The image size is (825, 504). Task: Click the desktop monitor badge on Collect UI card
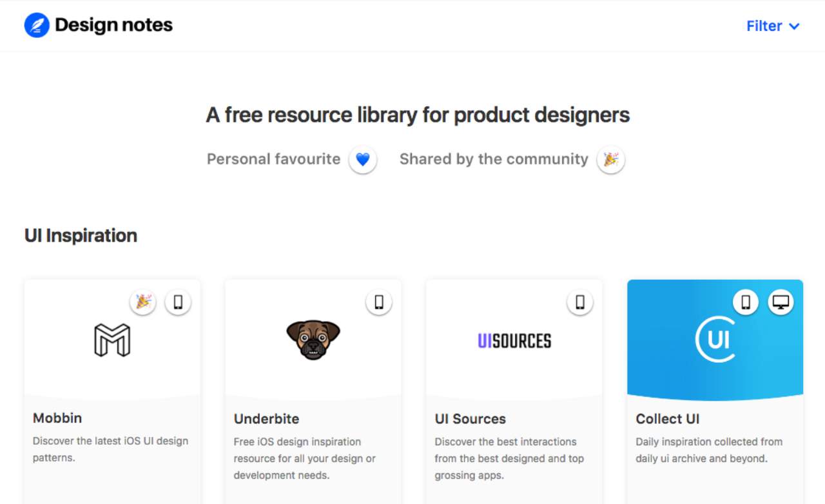(781, 302)
